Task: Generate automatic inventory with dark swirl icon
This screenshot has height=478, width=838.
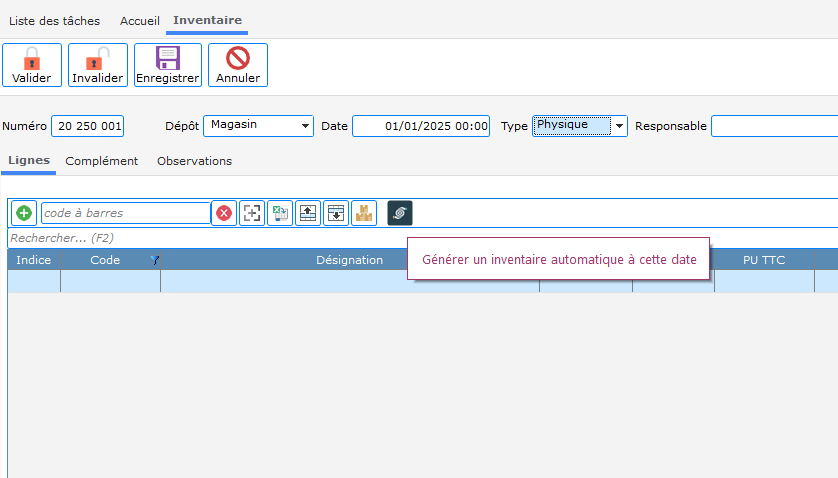Action: pyautogui.click(x=400, y=213)
